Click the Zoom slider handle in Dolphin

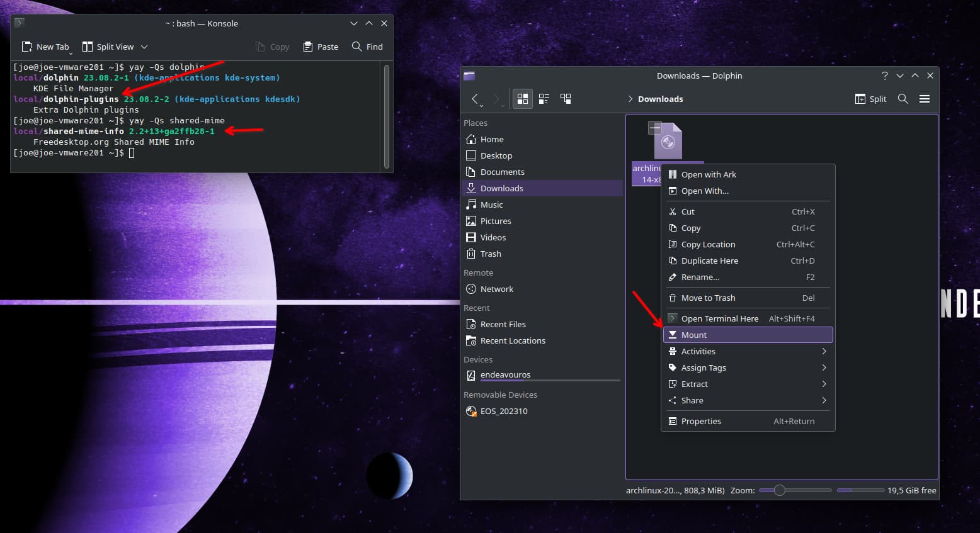pos(779,490)
